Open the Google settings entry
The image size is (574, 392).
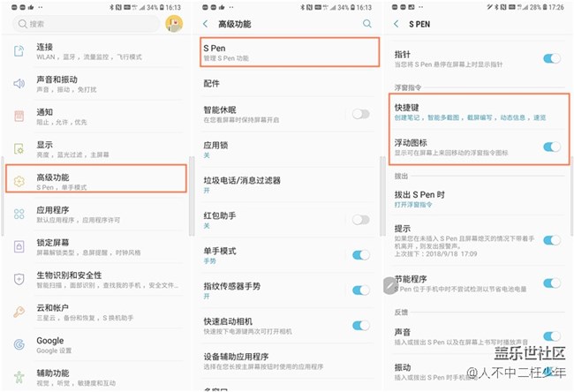[96, 345]
